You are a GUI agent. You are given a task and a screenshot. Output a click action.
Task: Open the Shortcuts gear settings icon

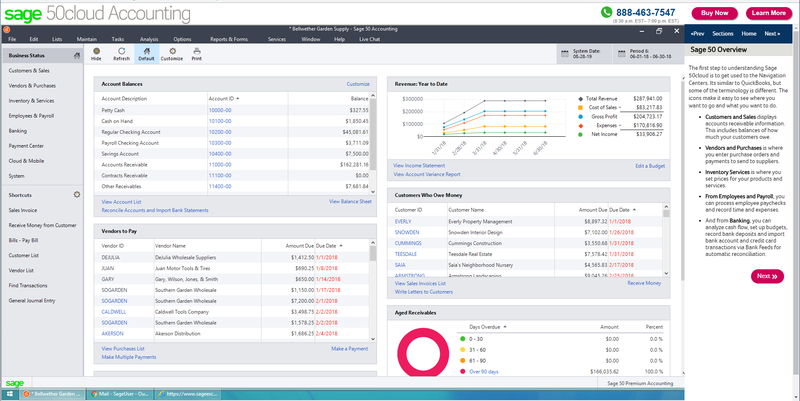(77, 194)
